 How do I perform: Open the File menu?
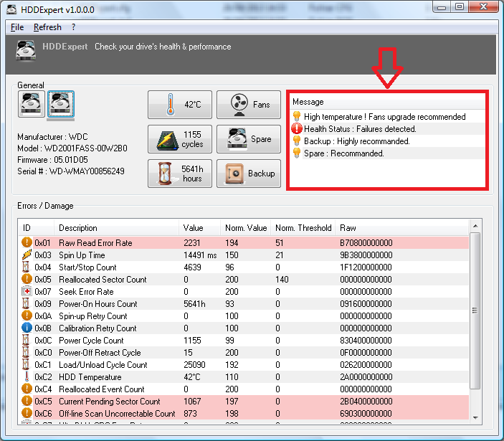17,27
